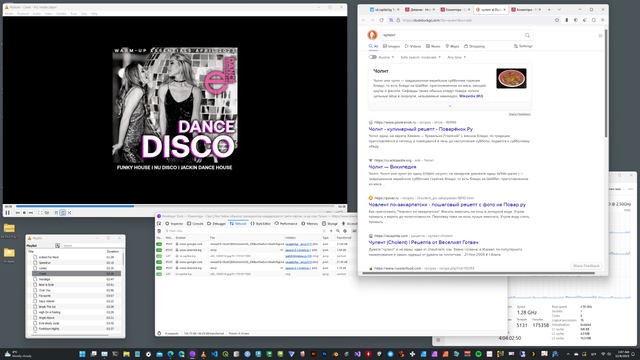The width and height of the screenshot is (640, 360).
Task: Click the Duration column header in Playlist
Action: [112, 251]
